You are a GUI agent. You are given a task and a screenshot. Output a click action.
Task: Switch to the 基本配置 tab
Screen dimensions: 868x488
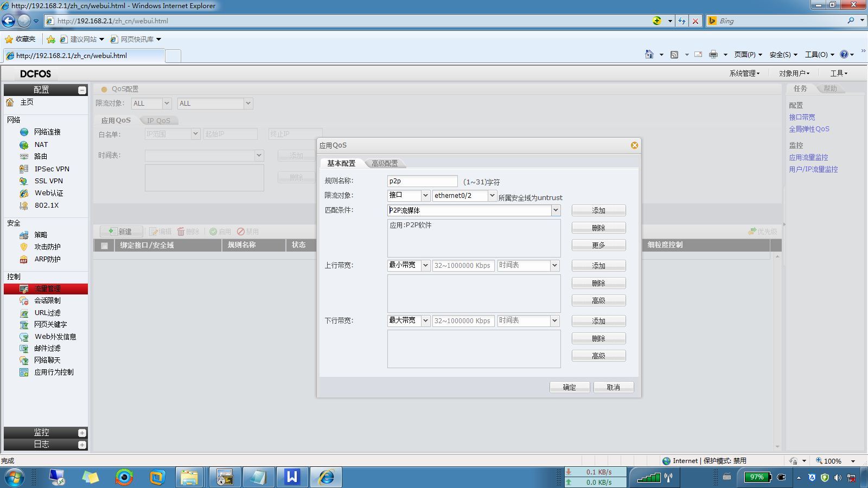click(341, 163)
